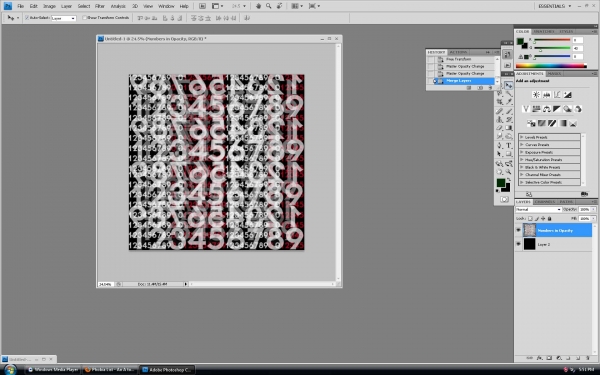Screen dimensions: 600x375
Task: Select the Gradient tool in the toolbox
Action: pos(509,128)
